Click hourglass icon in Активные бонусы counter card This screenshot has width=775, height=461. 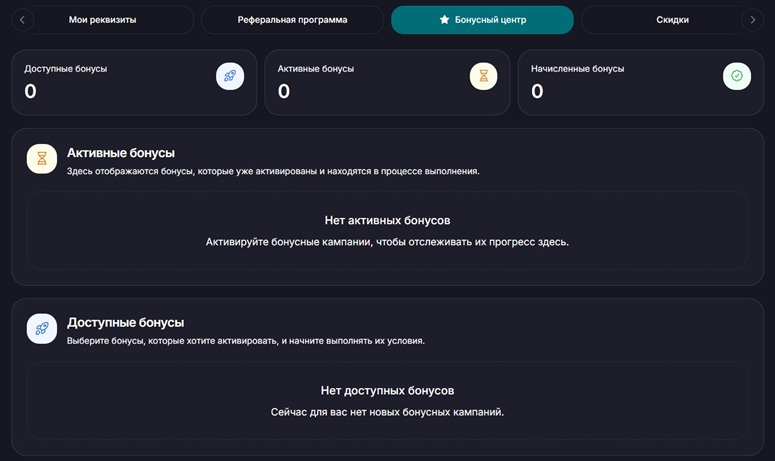coord(483,76)
